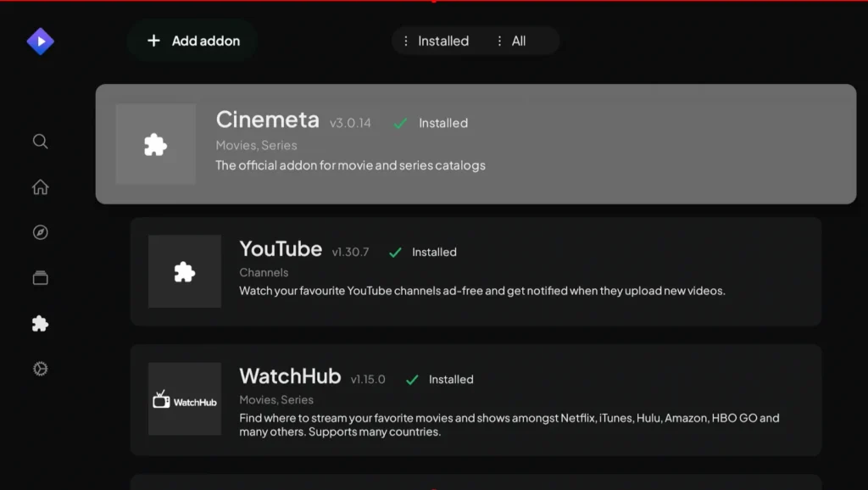868x490 pixels.
Task: Open the Search page from sidebar
Action: pos(40,142)
